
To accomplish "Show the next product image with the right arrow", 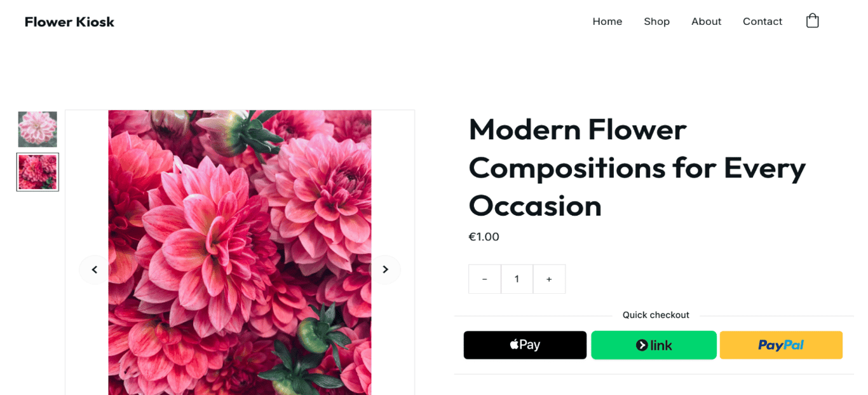I will [x=385, y=269].
